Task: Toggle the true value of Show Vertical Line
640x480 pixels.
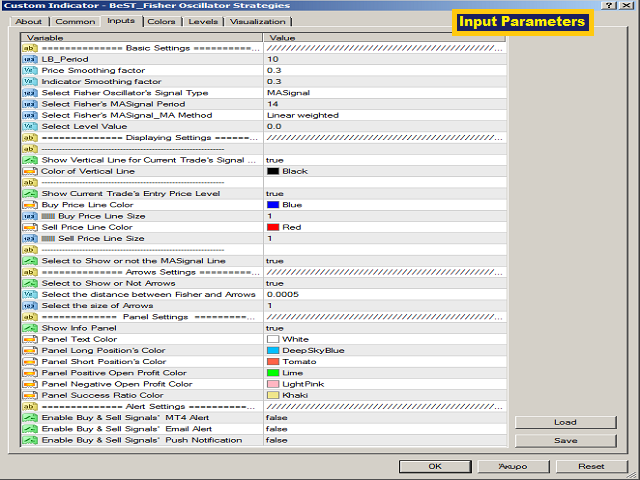Action: click(275, 160)
